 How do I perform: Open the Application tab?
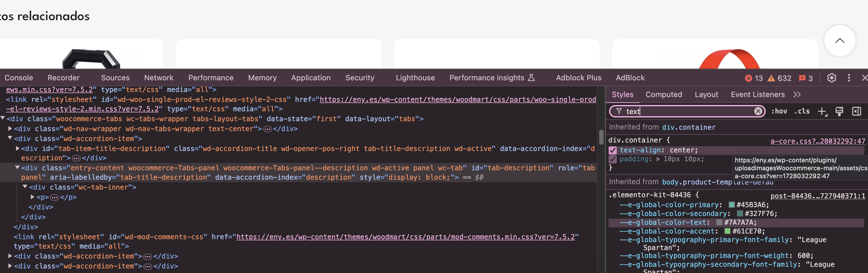click(x=311, y=78)
